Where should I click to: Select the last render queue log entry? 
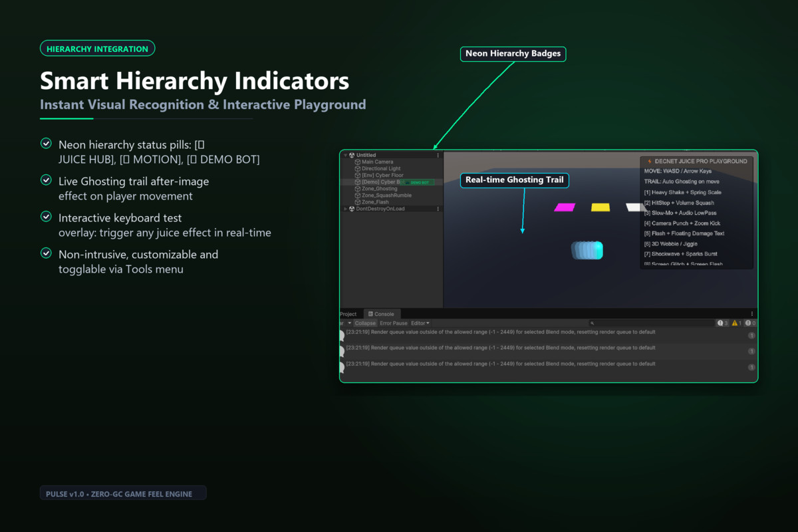point(549,367)
